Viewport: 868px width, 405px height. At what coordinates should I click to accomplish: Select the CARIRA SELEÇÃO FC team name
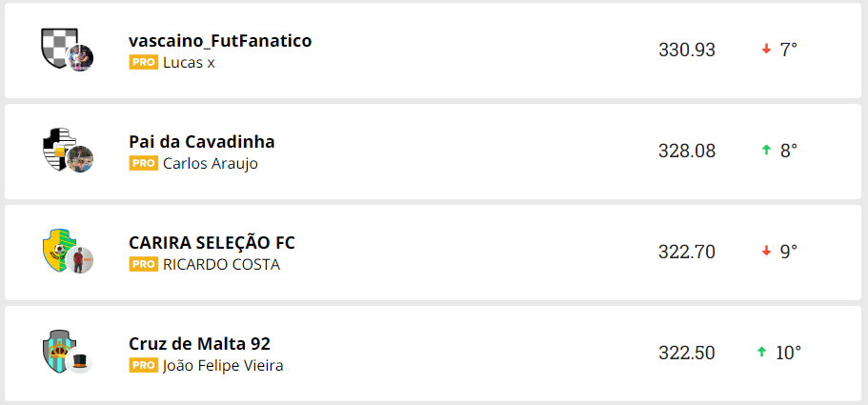[212, 243]
